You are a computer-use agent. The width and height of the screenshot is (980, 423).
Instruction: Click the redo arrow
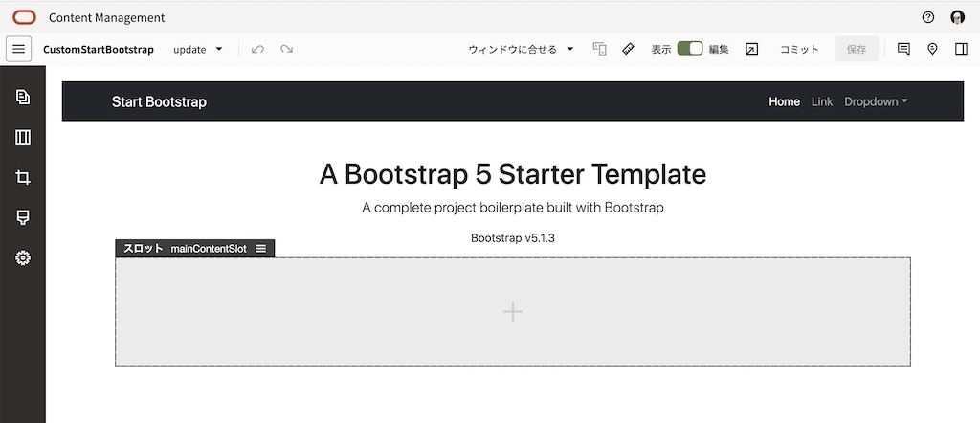tap(286, 49)
